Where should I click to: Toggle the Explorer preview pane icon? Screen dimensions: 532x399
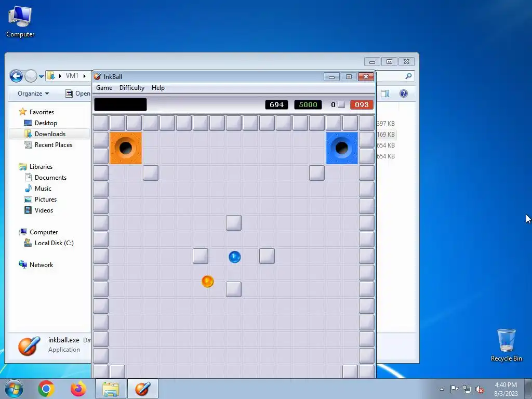click(x=385, y=94)
